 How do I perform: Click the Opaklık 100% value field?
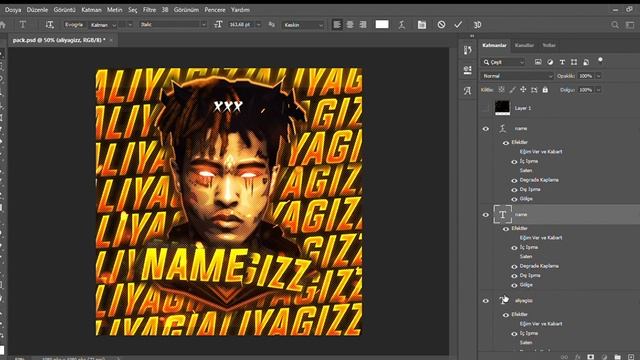585,76
